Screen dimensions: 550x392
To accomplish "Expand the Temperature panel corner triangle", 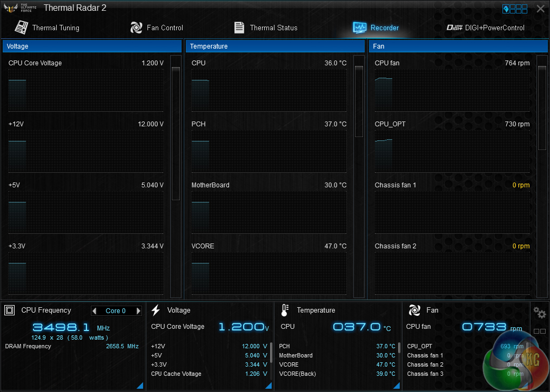I will pos(397,385).
